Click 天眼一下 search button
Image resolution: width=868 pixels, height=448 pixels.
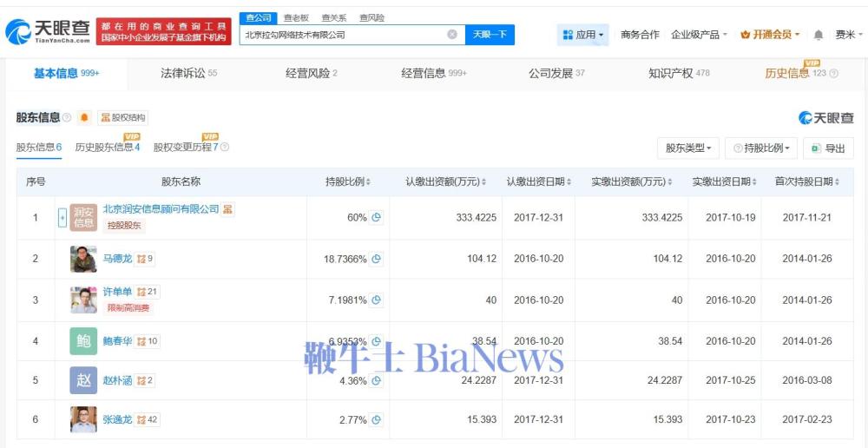coord(490,35)
